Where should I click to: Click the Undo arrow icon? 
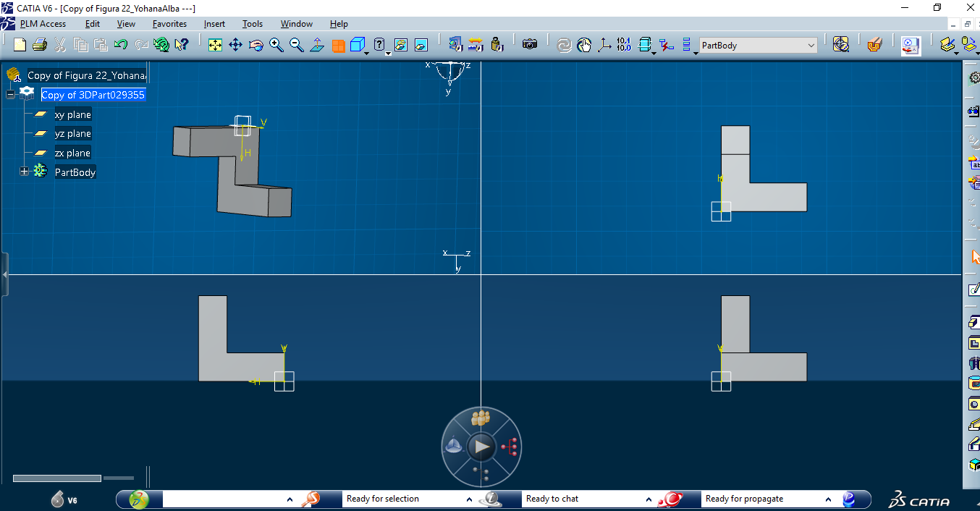tap(121, 45)
